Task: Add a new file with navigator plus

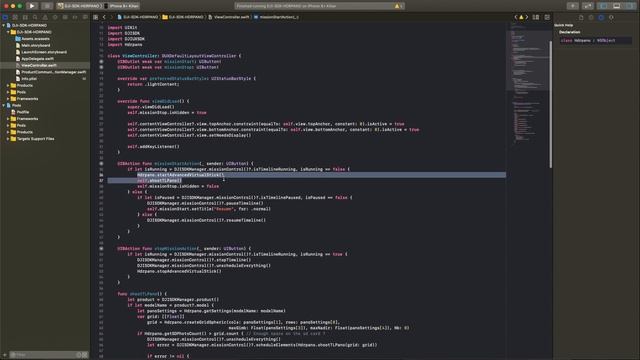Action: point(5,355)
